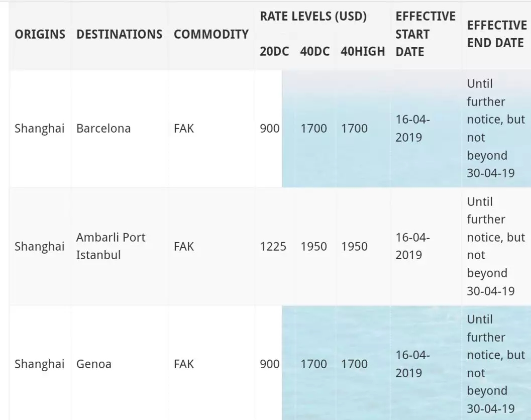Click the FAK commodity in Istanbul row

click(x=184, y=247)
